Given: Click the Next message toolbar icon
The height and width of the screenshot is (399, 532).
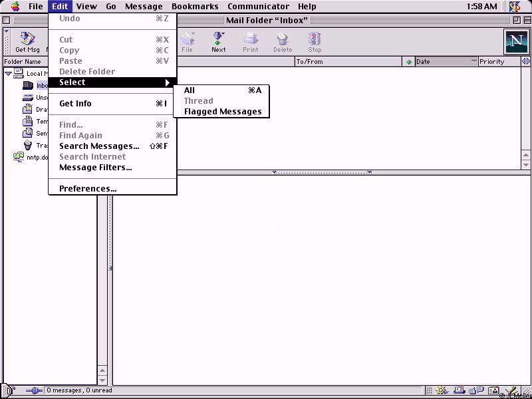Looking at the screenshot, I should pos(218,42).
